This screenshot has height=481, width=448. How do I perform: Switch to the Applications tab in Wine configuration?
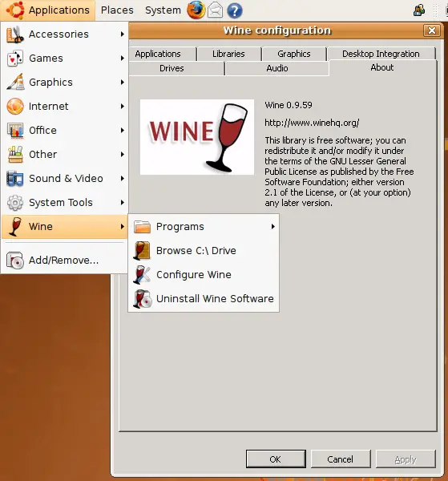click(163, 54)
